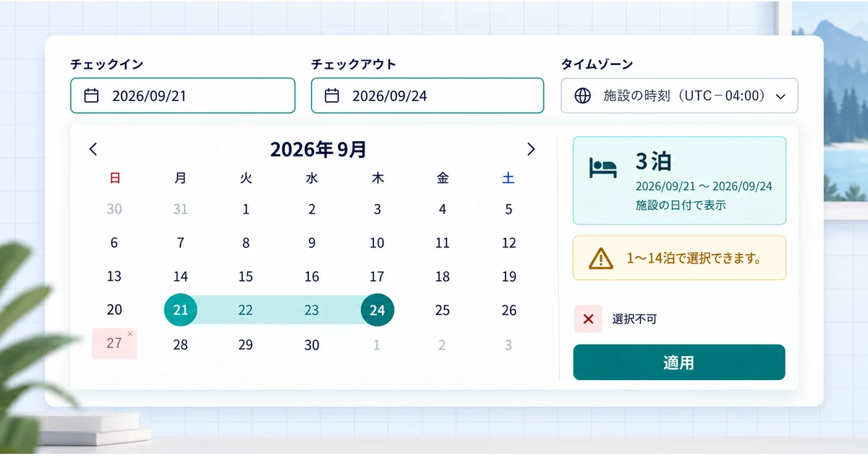This screenshot has height=456, width=868.
Task: Select date 26 in the calendar
Action: click(x=509, y=310)
